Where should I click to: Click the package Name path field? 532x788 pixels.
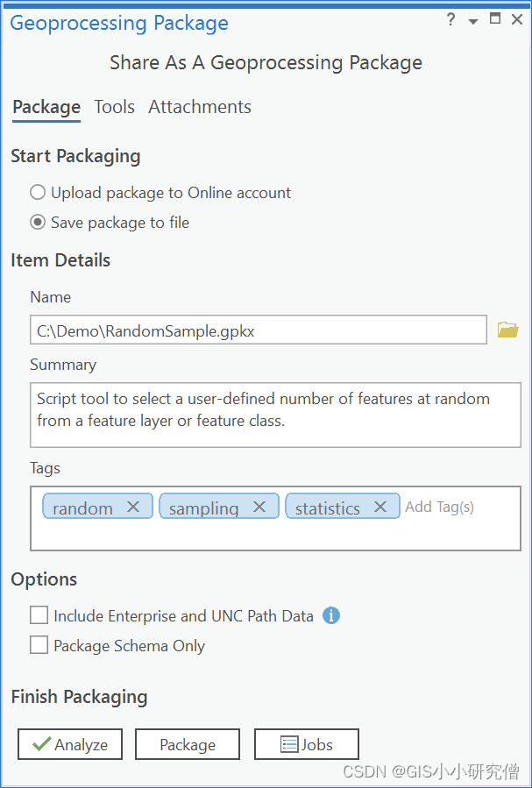pos(258,330)
